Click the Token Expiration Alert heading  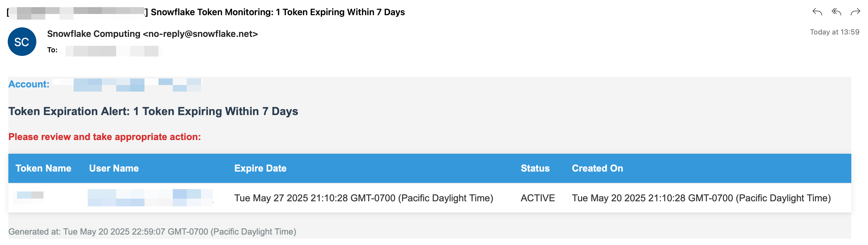point(154,111)
